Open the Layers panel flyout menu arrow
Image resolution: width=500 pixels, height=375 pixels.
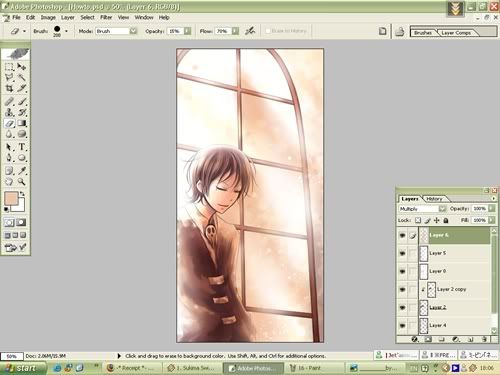(x=493, y=198)
